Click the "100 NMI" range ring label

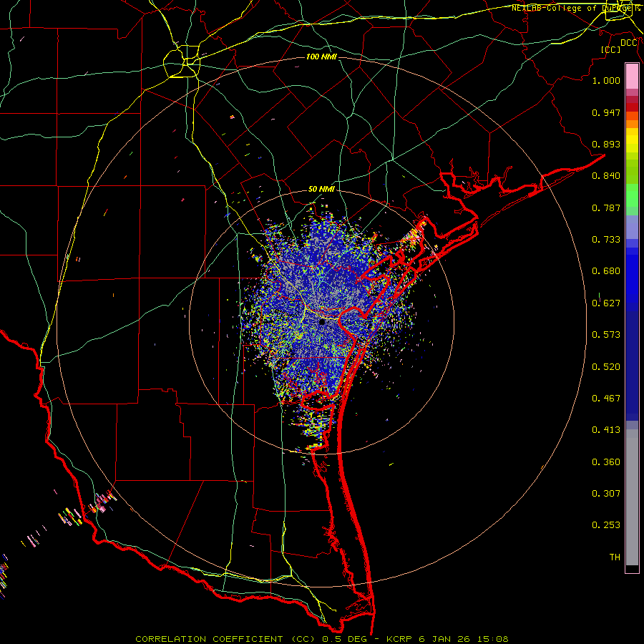click(x=321, y=57)
